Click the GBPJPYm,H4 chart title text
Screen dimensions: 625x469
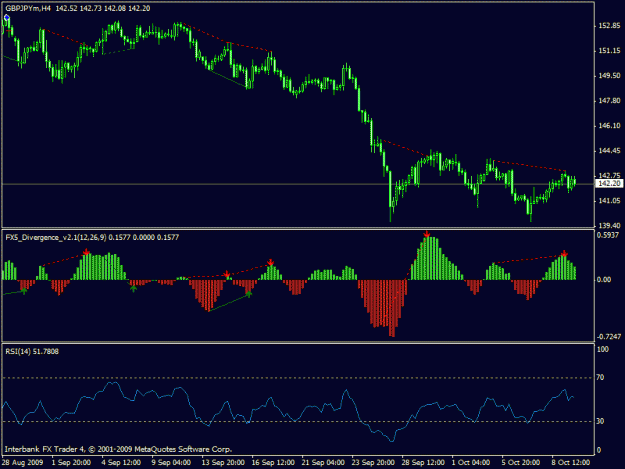(x=28, y=8)
